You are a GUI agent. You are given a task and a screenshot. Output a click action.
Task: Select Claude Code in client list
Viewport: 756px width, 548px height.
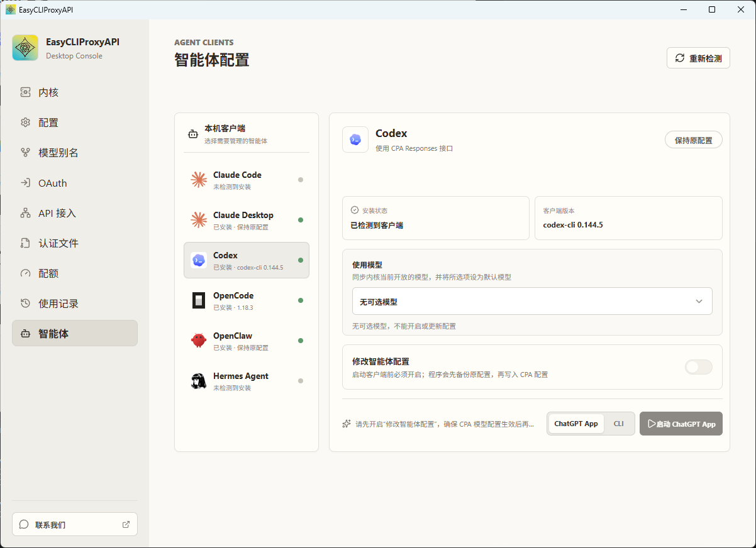[x=247, y=180]
